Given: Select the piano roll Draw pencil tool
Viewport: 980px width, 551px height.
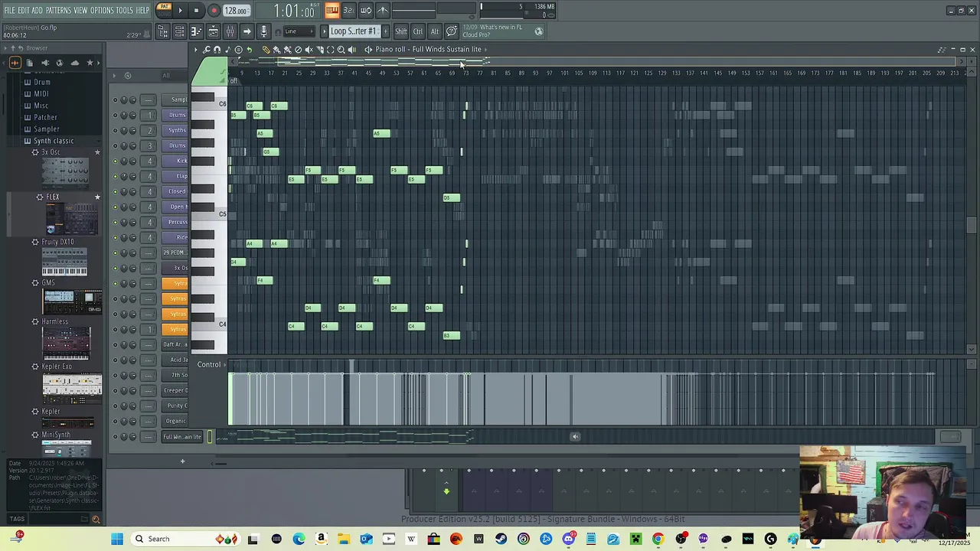Looking at the screenshot, I should [266, 50].
